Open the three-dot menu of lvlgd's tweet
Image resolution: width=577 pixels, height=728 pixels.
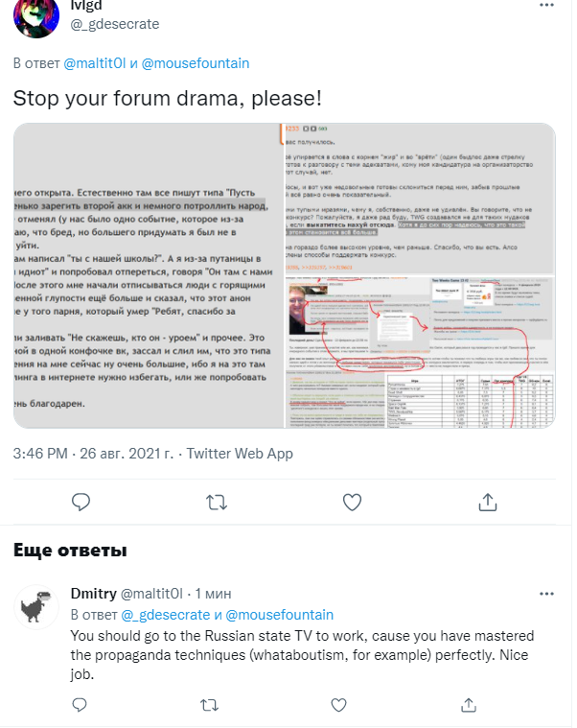click(547, 5)
